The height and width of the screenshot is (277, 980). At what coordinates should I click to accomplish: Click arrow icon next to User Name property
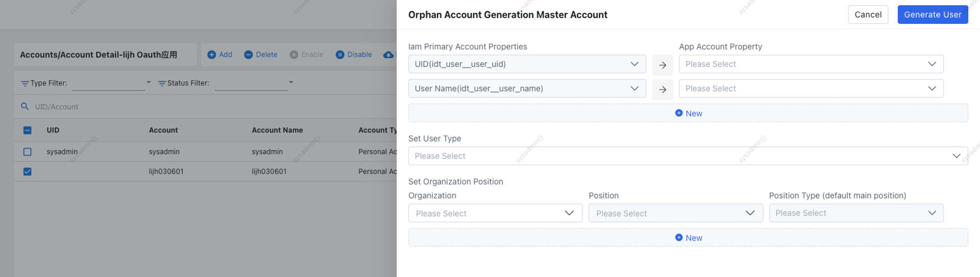[x=663, y=89]
